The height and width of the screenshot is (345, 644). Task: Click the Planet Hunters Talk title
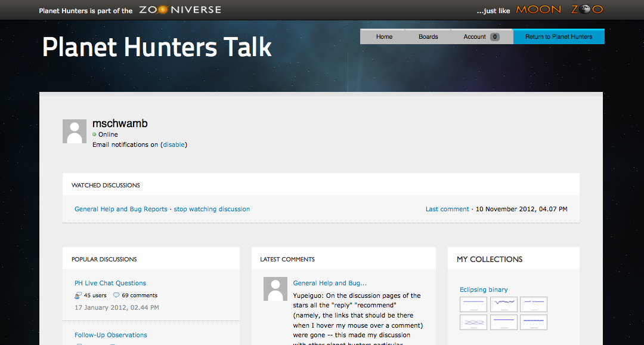[x=157, y=47]
